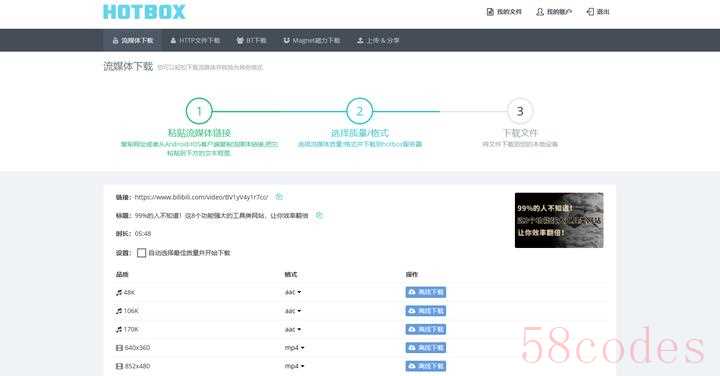Click step 2 circle in the progress bar
The height and width of the screenshot is (376, 720).
click(360, 111)
